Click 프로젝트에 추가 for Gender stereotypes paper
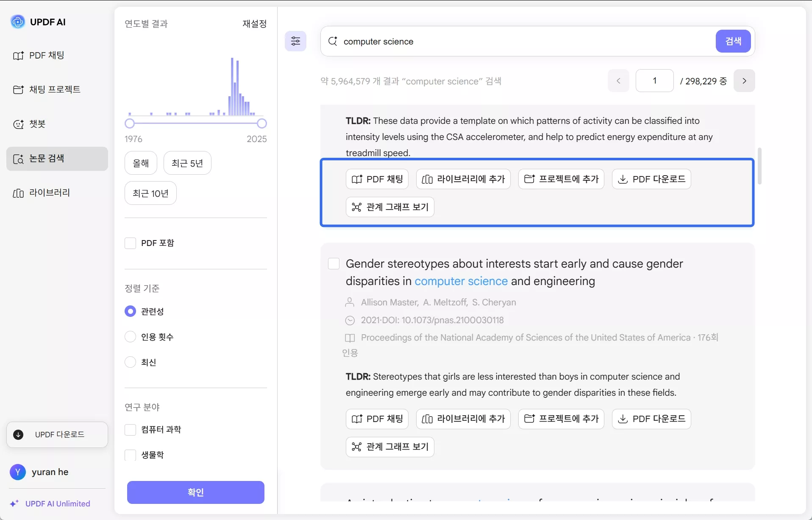Image resolution: width=812 pixels, height=520 pixels. click(x=561, y=419)
